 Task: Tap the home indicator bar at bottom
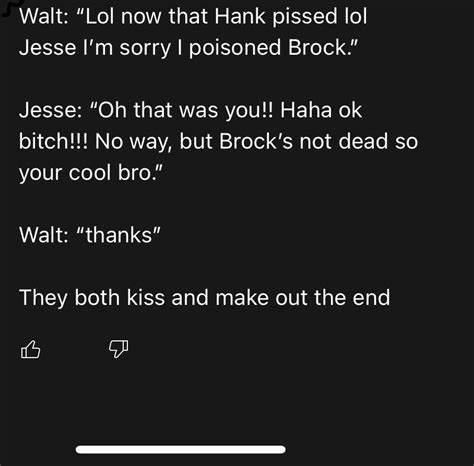(181, 449)
